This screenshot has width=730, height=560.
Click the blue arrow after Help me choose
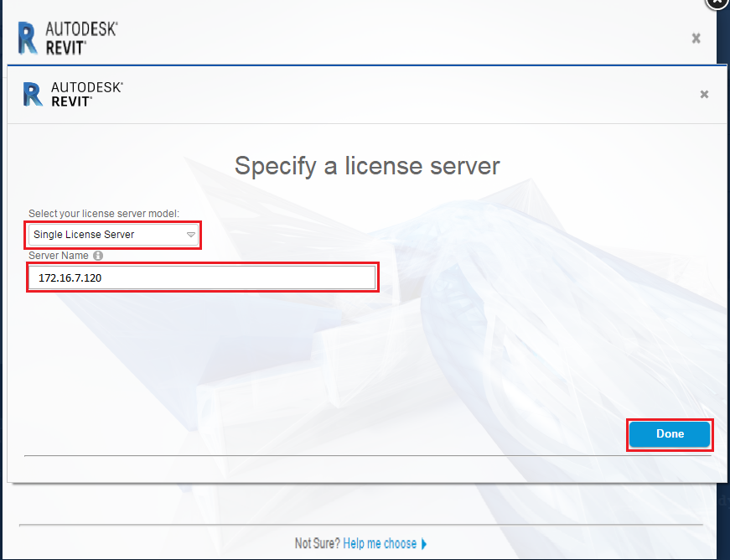tap(424, 544)
